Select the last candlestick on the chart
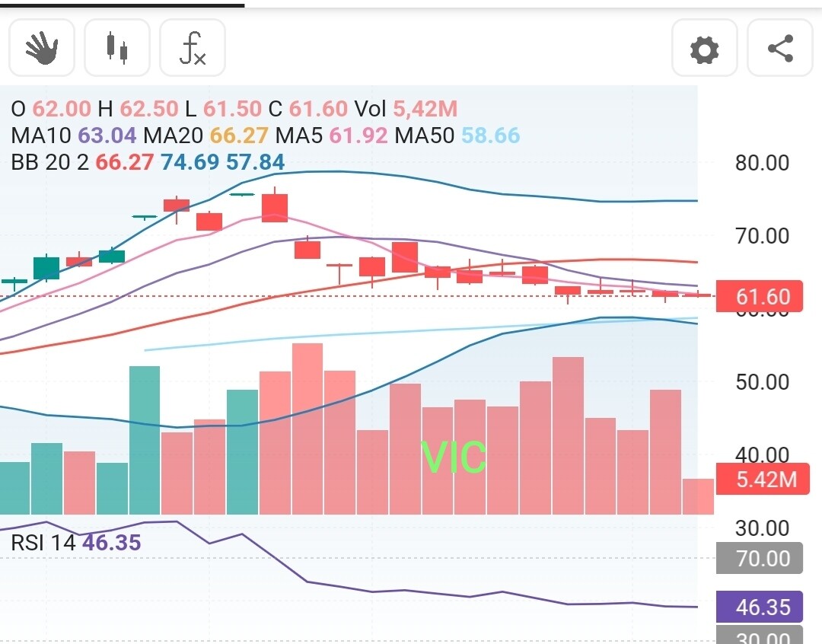This screenshot has width=822, height=644. [x=698, y=295]
